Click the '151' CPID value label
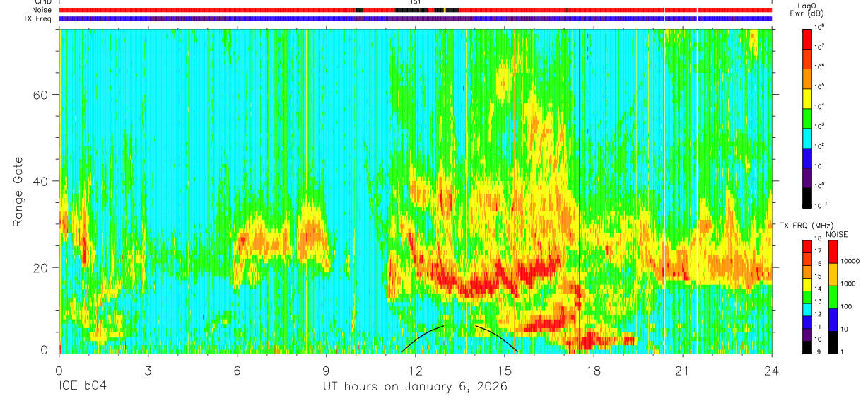Image resolution: width=868 pixels, height=401 pixels. [416, 2]
